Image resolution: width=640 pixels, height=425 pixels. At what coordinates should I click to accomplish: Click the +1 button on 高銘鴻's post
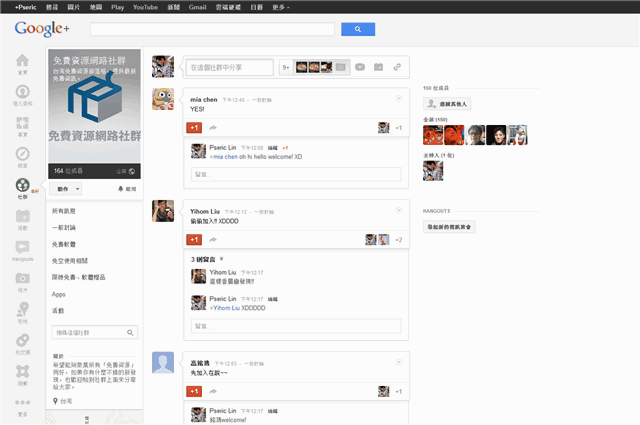tap(194, 392)
